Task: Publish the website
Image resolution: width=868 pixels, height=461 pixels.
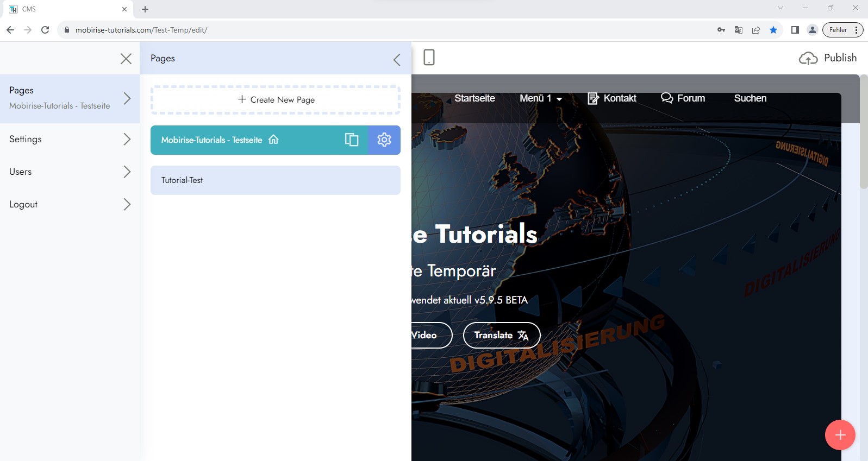Action: pos(828,58)
